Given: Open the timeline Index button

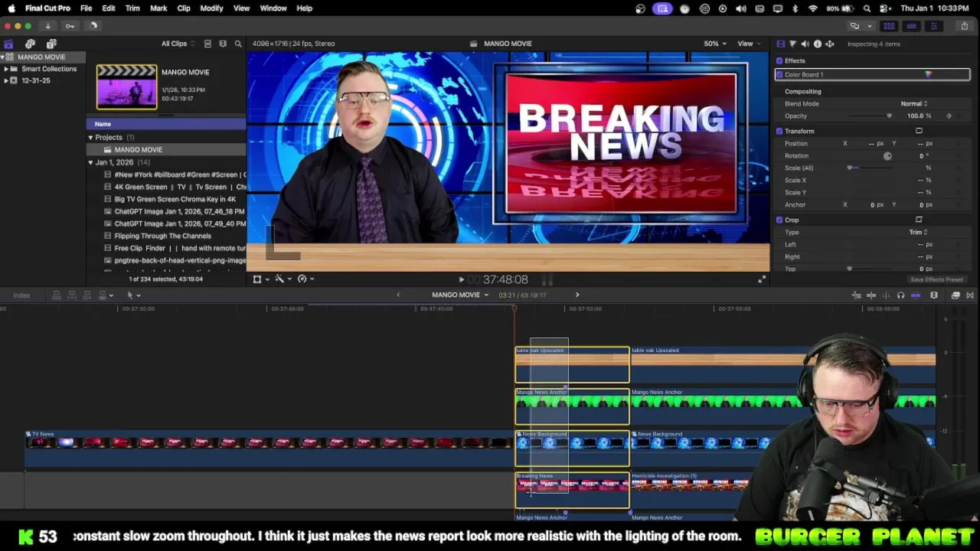Looking at the screenshot, I should [21, 295].
